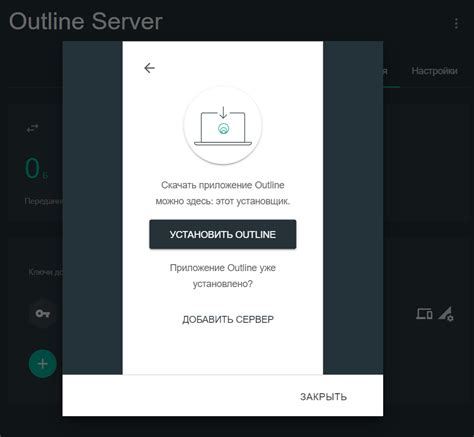
Task: Open the data limit settings icon
Action: 446,314
